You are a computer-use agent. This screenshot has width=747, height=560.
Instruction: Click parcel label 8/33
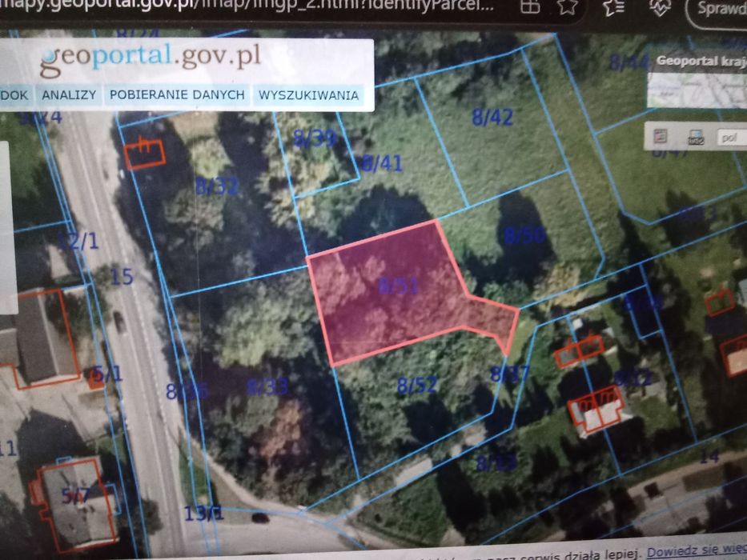coord(267,387)
